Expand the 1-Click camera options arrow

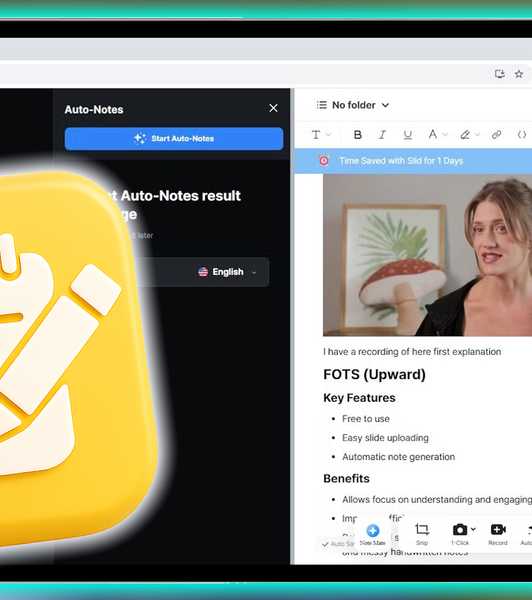click(x=473, y=529)
